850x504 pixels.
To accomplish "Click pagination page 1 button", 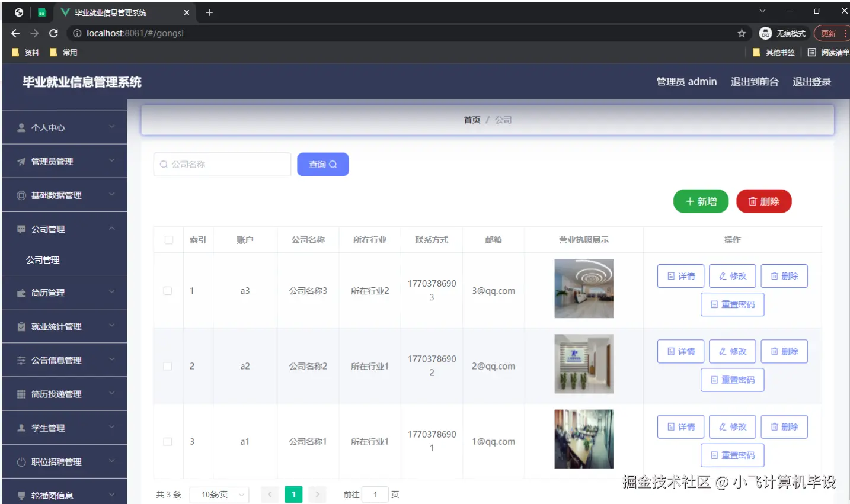I will point(293,495).
